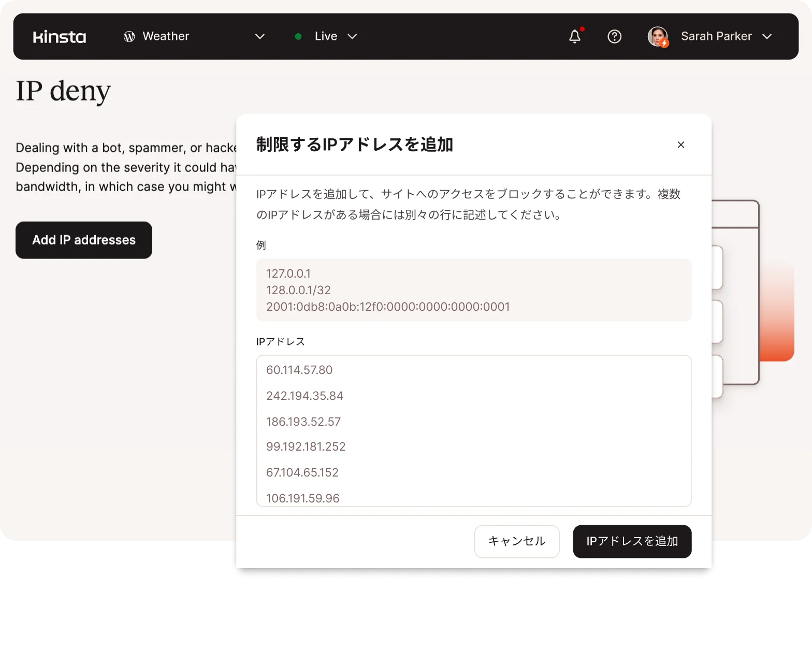Click the Kinsta logo
The image size is (812, 663).
click(x=60, y=37)
